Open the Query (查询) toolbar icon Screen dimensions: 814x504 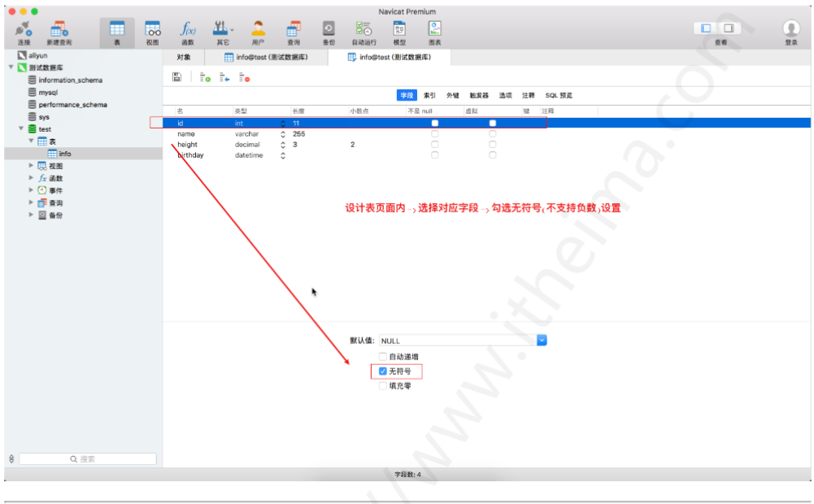coord(294,33)
